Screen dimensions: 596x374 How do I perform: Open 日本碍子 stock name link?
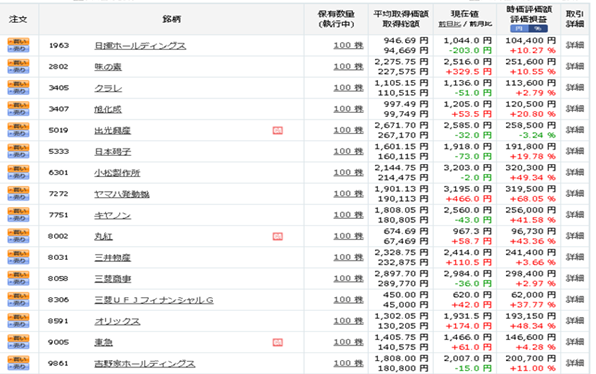click(x=113, y=152)
